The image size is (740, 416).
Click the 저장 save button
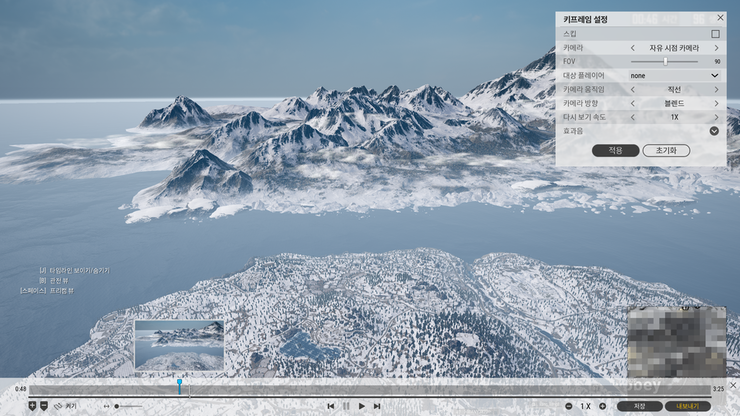(639, 406)
